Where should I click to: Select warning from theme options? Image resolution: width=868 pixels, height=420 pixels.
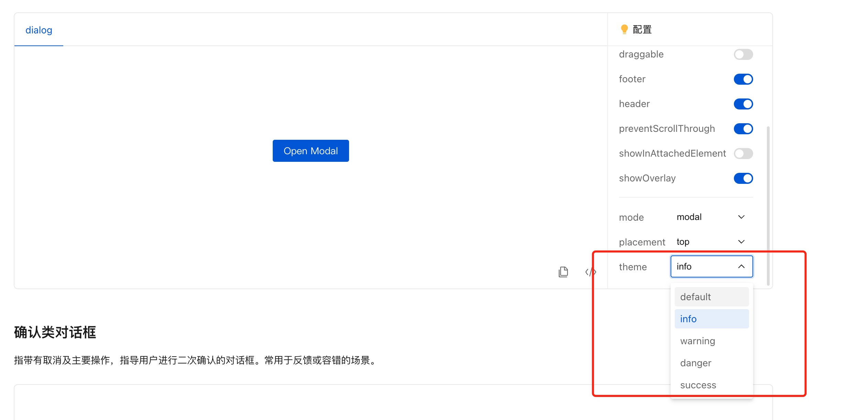[697, 340]
